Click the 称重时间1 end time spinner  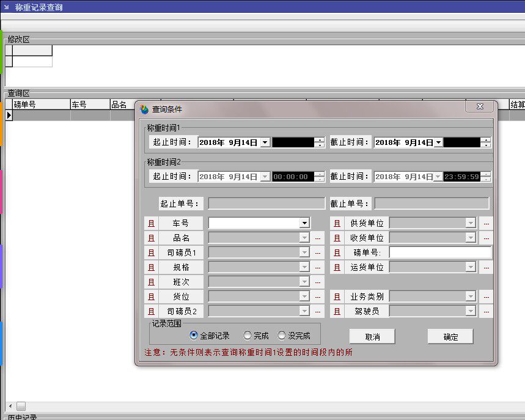(485, 142)
